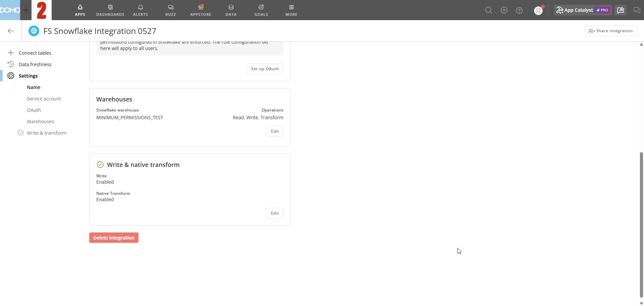This screenshot has width=644, height=306.
Task: Click the Native Transform label
Action: click(x=113, y=193)
